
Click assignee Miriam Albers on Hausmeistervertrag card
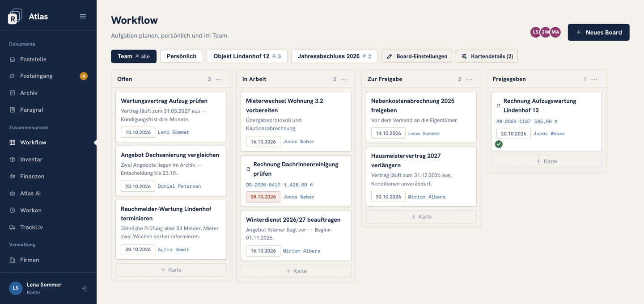click(427, 197)
